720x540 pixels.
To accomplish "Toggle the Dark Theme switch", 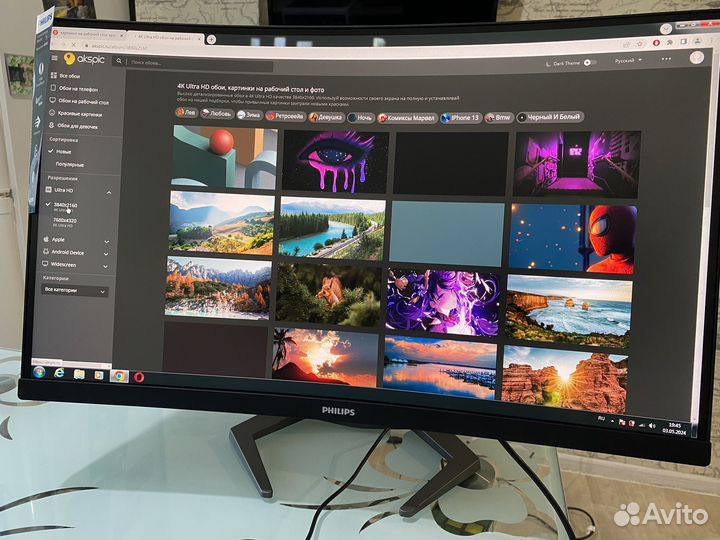I will [590, 63].
